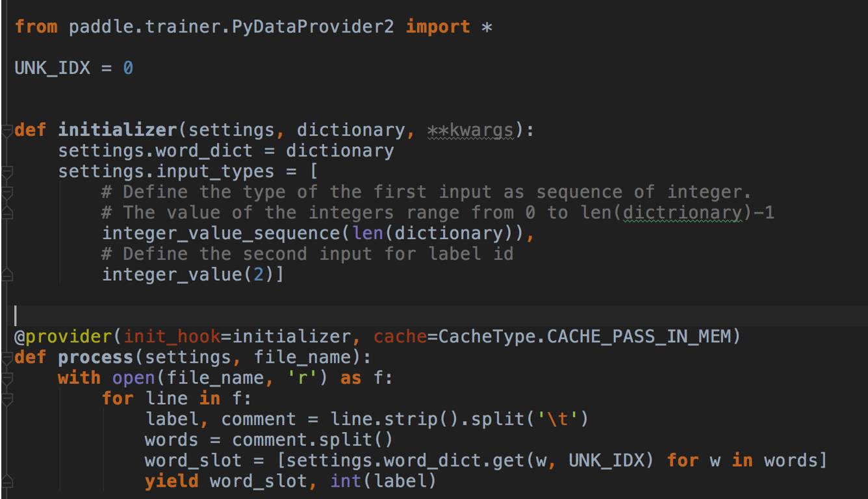This screenshot has width=868, height=499.
Task: Click the 'UNK_IDX = 0' assignment line
Action: [73, 68]
